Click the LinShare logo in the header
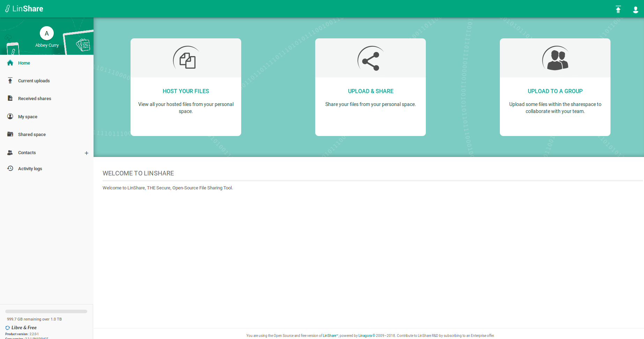 click(x=24, y=9)
